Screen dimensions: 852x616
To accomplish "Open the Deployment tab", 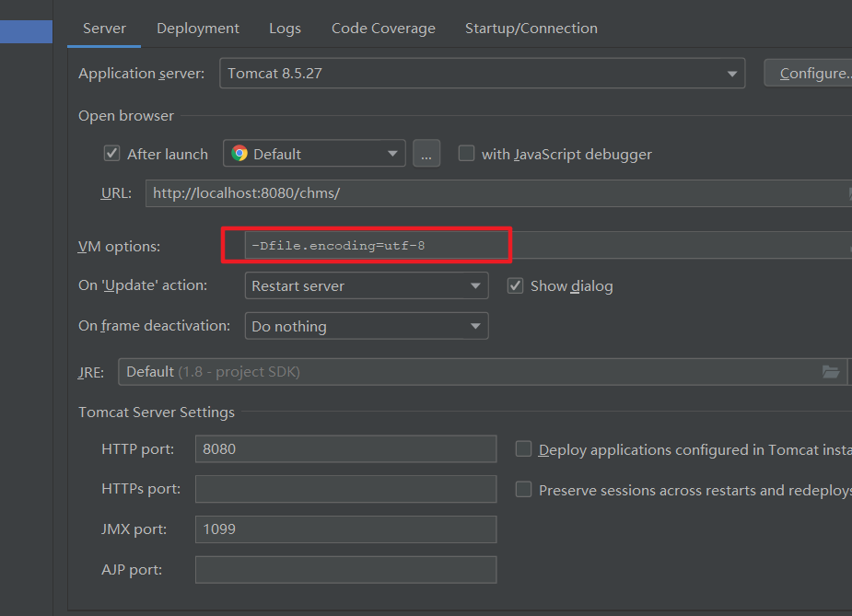I will tap(198, 29).
